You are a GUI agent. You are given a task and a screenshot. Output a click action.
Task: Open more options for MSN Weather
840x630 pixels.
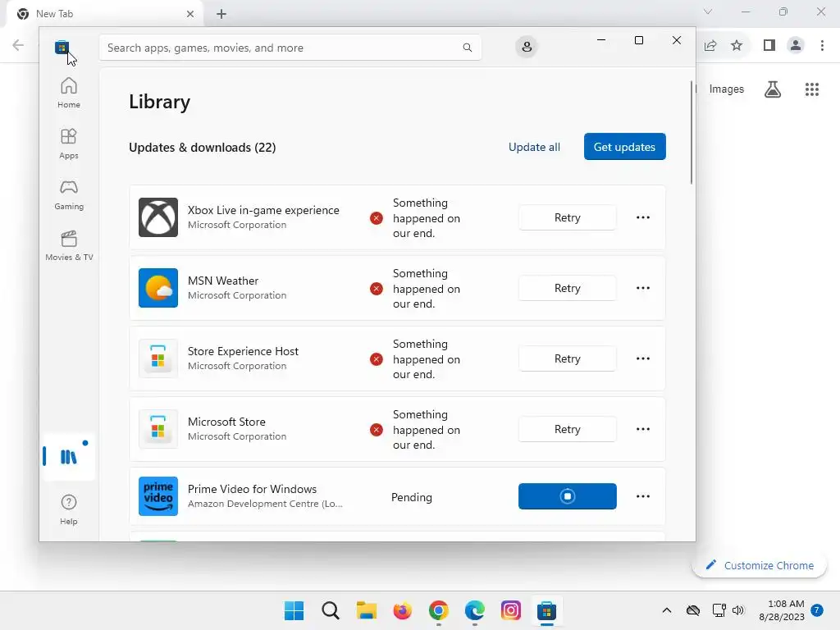[x=643, y=288]
